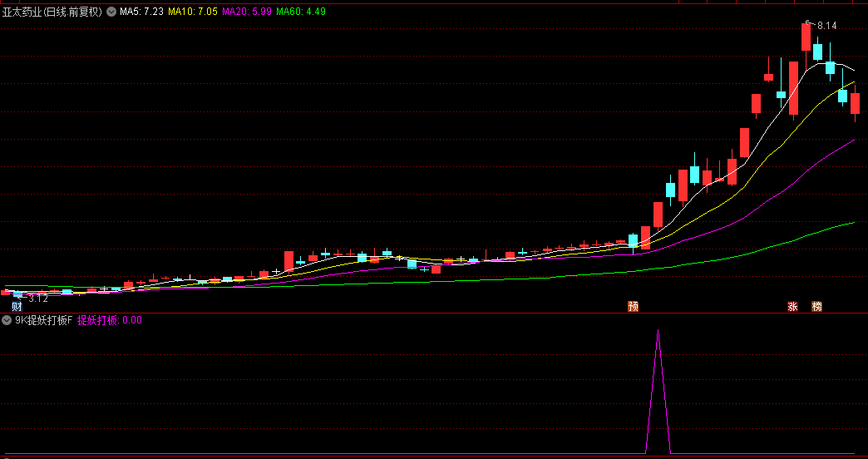This screenshot has width=868, height=459.
Task: Click the 涨 limit-up marker icon
Action: (x=792, y=306)
